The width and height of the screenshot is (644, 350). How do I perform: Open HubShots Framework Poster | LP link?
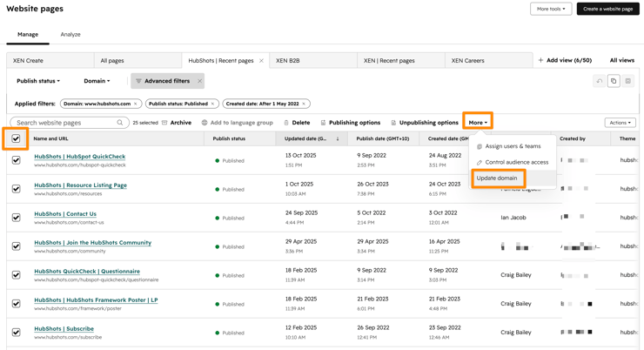point(96,300)
